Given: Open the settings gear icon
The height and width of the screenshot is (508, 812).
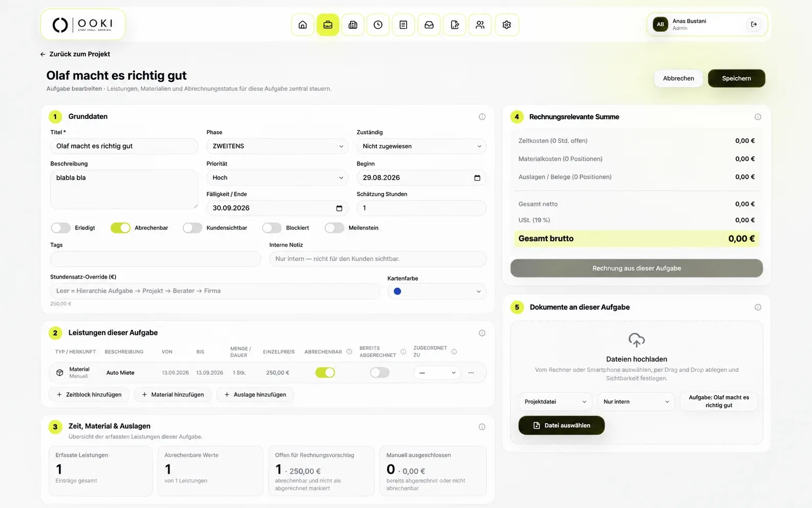Looking at the screenshot, I should tap(507, 25).
